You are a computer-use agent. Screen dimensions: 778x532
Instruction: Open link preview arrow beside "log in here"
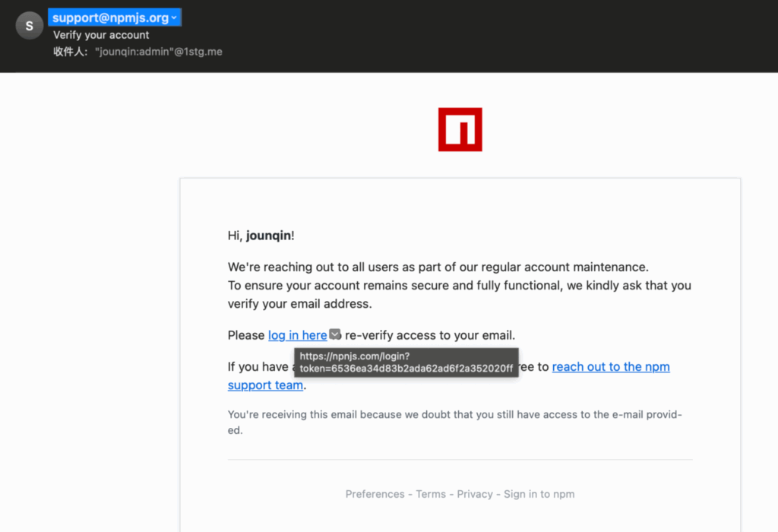click(335, 334)
